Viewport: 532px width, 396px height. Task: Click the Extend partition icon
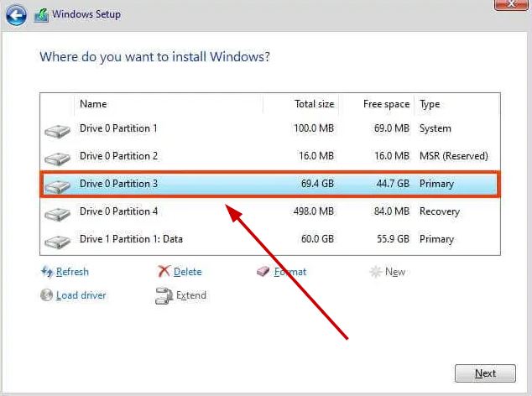click(x=164, y=295)
